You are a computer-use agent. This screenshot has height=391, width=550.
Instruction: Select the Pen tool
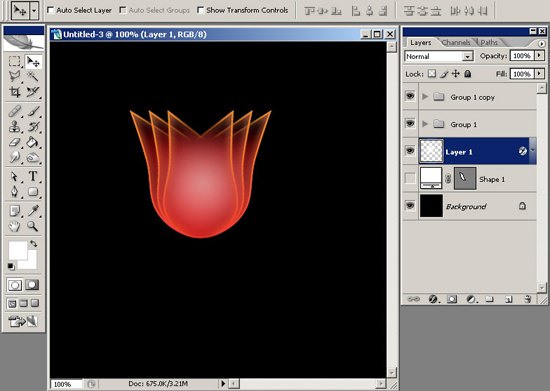[15, 191]
